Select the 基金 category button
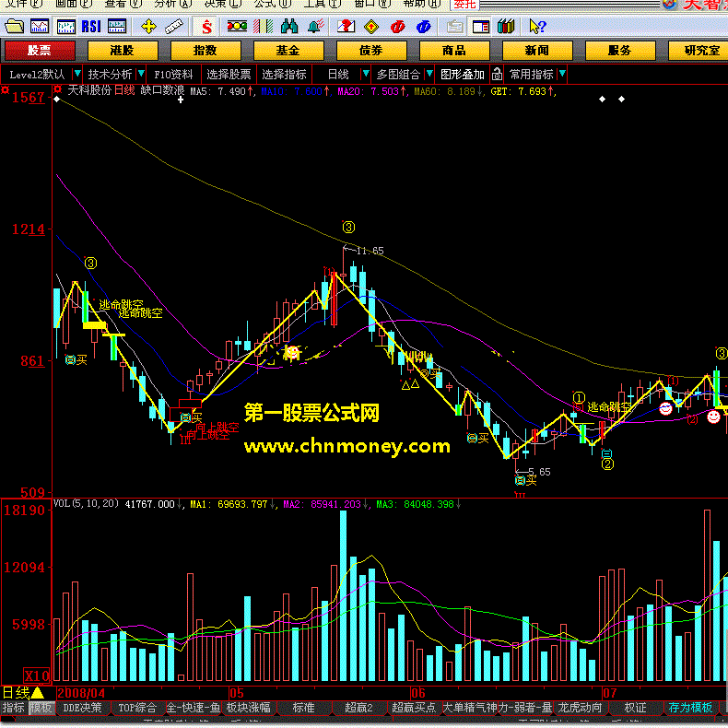Screen dimensions: 728x728 288,50
